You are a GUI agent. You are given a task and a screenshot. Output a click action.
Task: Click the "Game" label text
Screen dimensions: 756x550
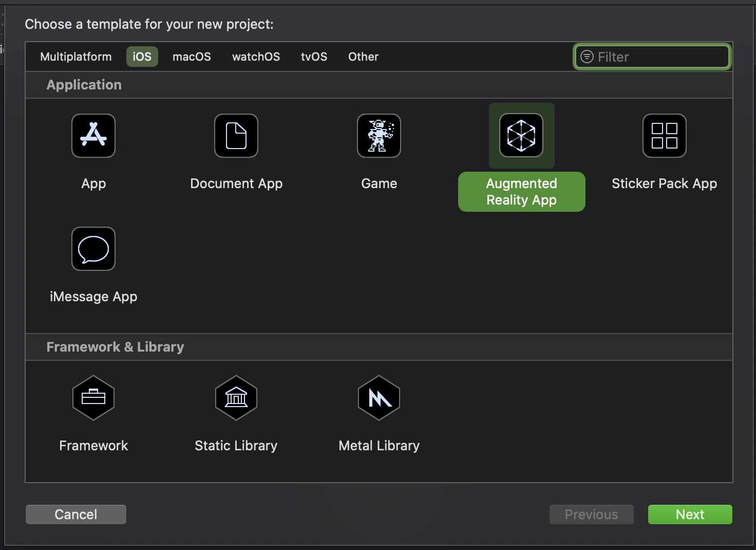pos(379,184)
